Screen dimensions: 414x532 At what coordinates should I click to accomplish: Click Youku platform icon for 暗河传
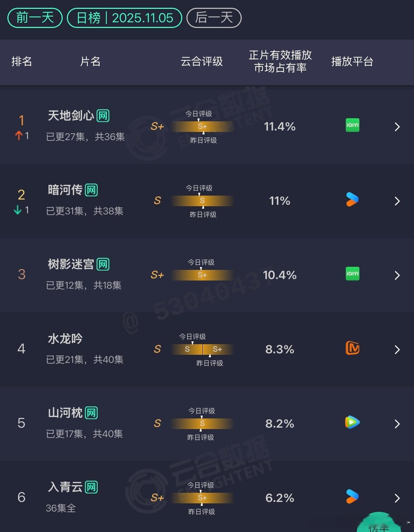[x=352, y=199]
